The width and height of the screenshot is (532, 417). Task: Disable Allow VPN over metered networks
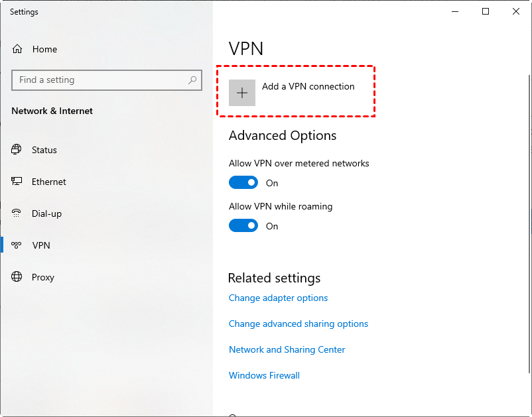pos(243,182)
